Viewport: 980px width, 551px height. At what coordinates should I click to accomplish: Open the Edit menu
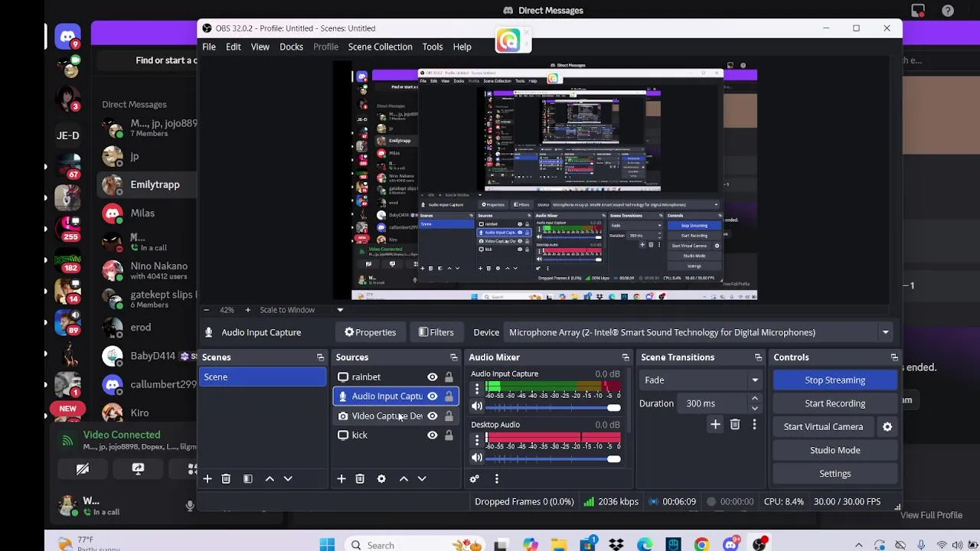pos(233,47)
